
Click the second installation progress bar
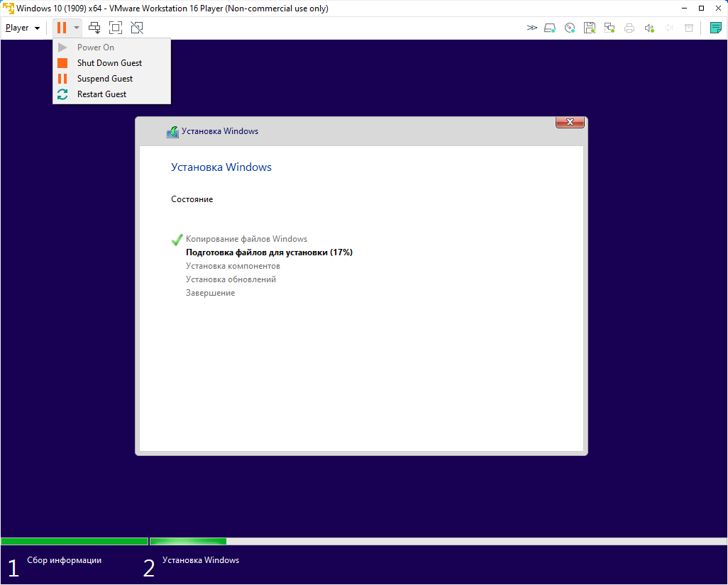click(x=439, y=542)
